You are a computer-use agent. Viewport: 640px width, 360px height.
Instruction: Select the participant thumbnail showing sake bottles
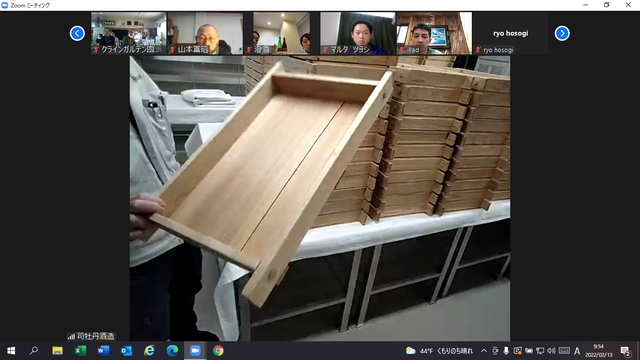282,33
